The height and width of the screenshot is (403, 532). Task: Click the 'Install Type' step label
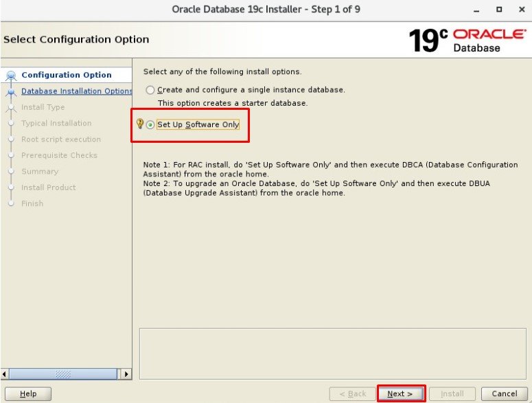tap(43, 107)
